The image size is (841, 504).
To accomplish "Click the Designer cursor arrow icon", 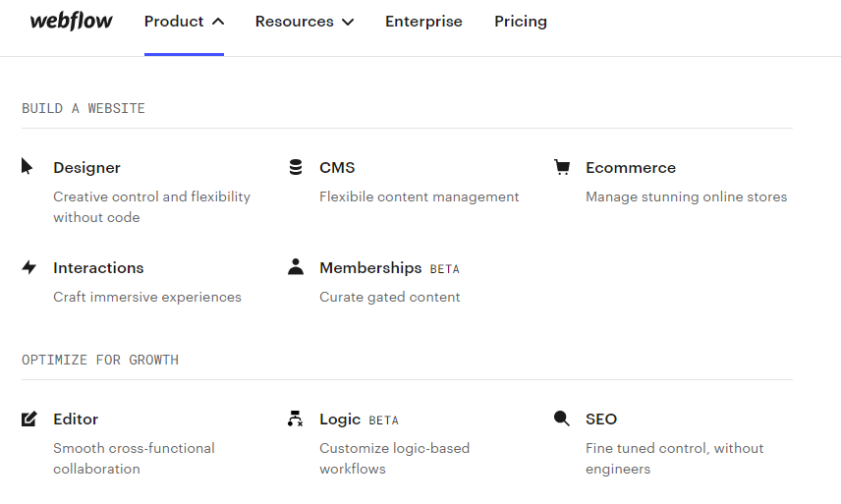I will (28, 166).
